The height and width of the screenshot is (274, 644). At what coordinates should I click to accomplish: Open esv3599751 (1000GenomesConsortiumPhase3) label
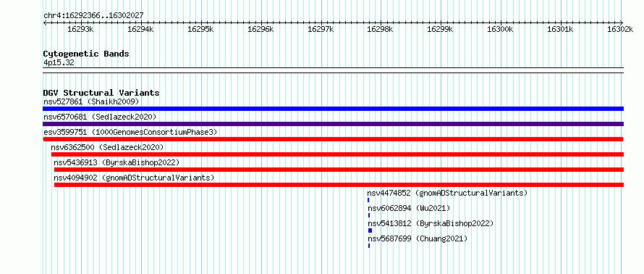point(130,132)
